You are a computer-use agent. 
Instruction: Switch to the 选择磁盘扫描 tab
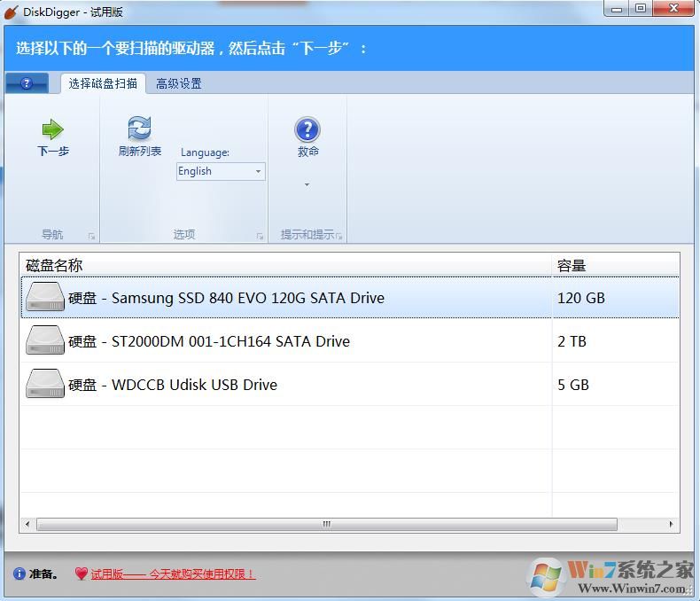pos(103,83)
